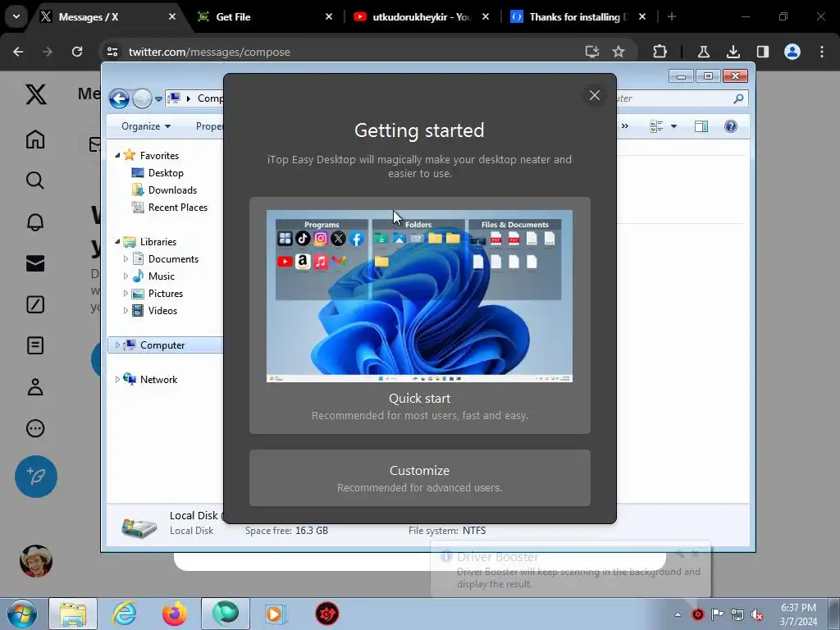Switch to the Thanks for installing tab
The height and width of the screenshot is (630, 840).
577,17
